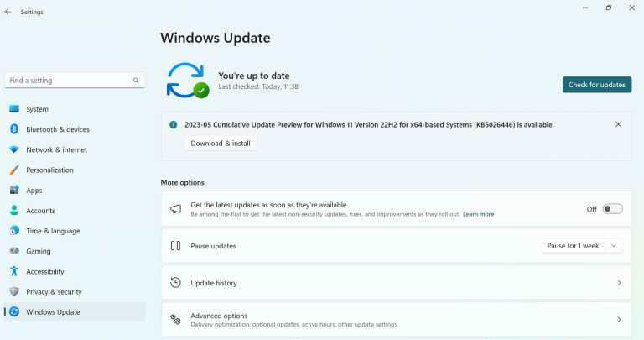Click the Bluetooth & devices icon
644x340 pixels.
[14, 129]
